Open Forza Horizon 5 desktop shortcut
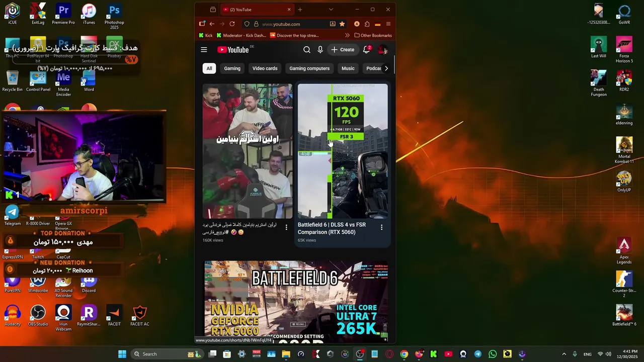Screen dimensions: 644x362 coord(624,50)
